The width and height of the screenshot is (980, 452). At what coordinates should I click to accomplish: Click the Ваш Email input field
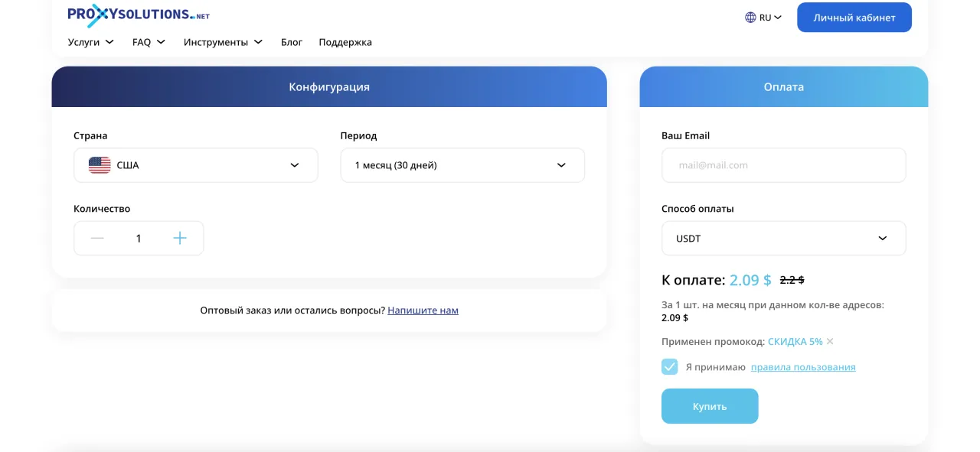[x=783, y=165]
